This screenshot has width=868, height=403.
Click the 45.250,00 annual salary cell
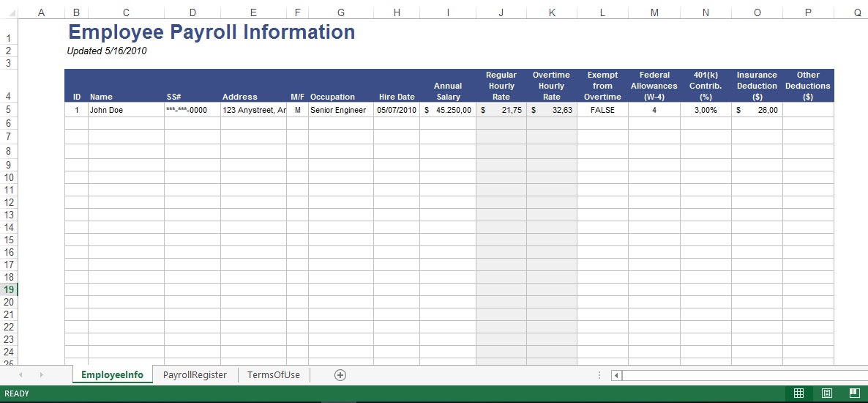tap(448, 110)
